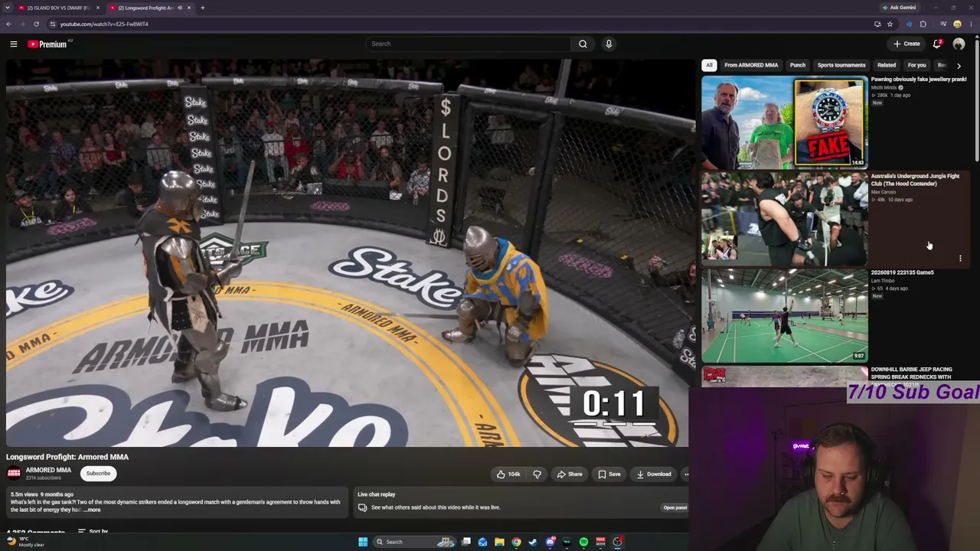The height and width of the screenshot is (551, 980).
Task: Open a new browser tab
Action: point(202,8)
